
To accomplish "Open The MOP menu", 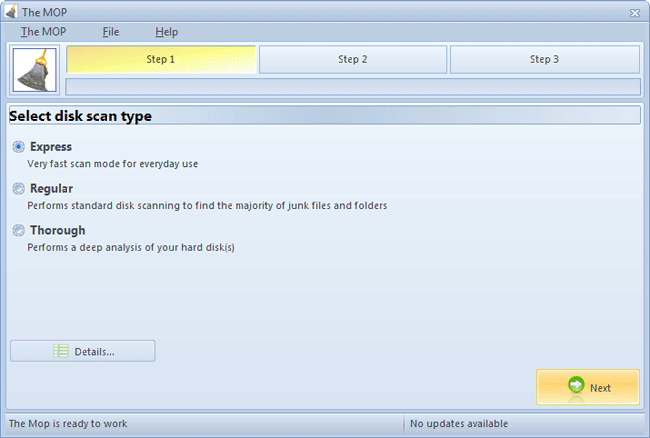I will click(x=43, y=32).
